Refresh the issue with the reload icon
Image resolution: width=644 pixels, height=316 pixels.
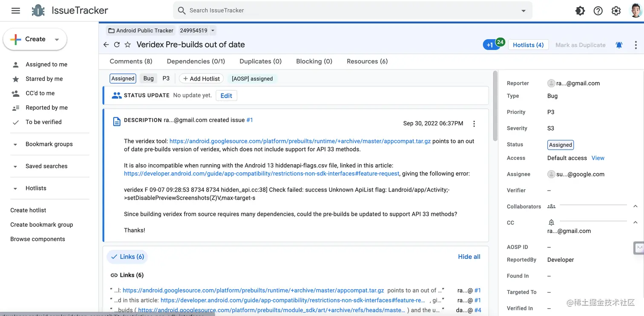point(117,45)
